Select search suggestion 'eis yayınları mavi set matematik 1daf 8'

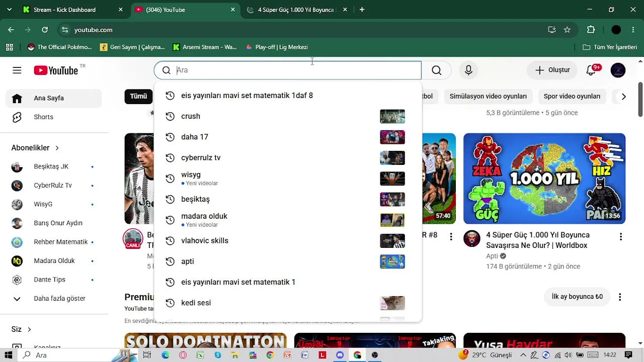coord(288,96)
